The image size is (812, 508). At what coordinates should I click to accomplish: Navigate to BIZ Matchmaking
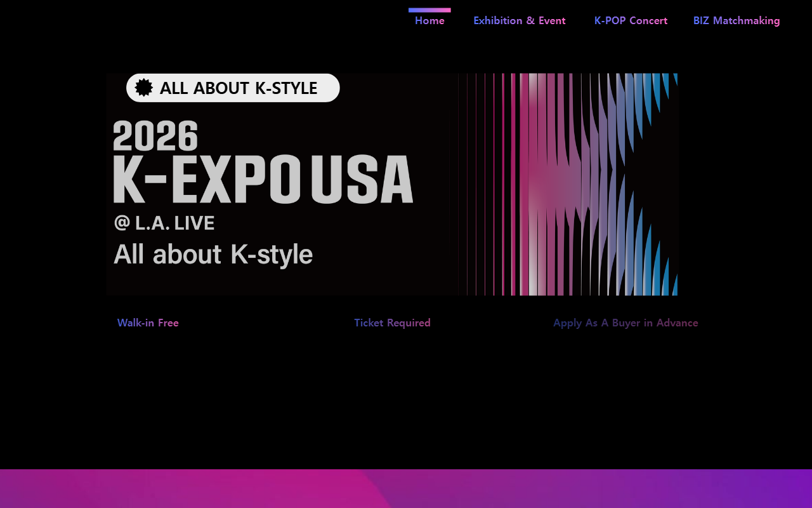tap(737, 20)
